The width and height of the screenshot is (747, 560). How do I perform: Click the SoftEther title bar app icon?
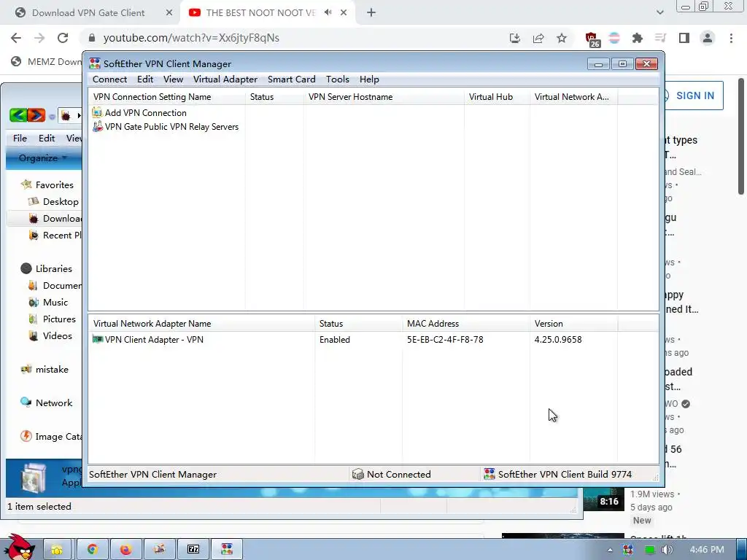pos(95,64)
